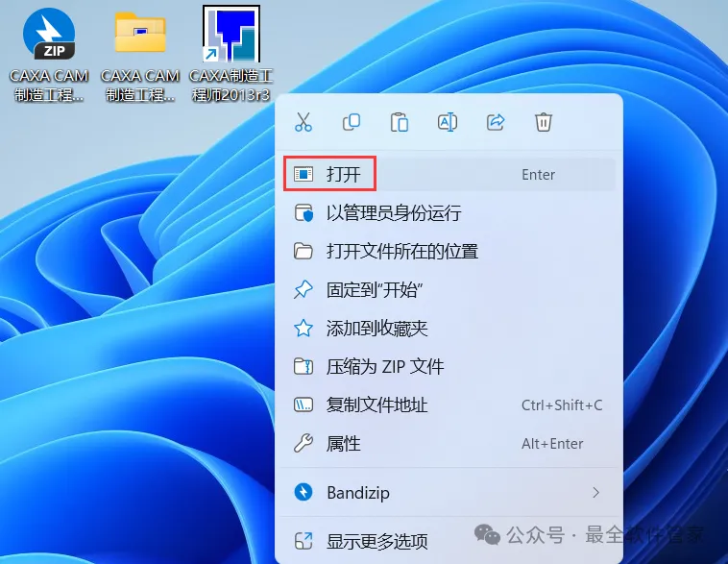The width and height of the screenshot is (728, 564).
Task: Click the CAXA制造工程师2013r3 shortcut label
Action: click(x=231, y=85)
